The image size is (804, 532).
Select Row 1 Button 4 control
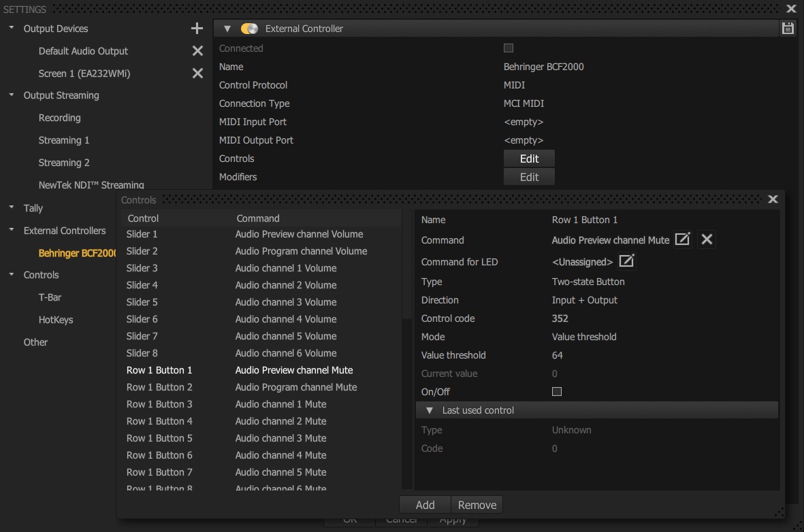(261, 421)
